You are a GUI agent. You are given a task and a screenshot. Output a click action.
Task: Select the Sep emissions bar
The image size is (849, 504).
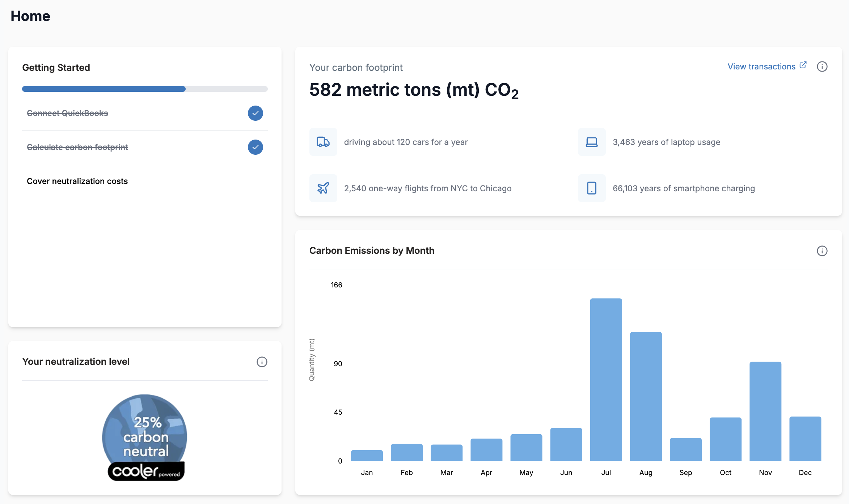(x=685, y=449)
